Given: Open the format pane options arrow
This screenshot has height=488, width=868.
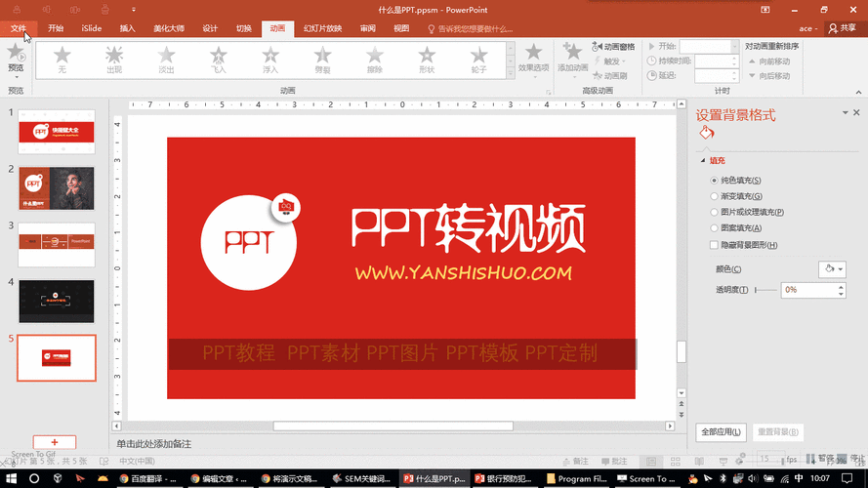Looking at the screenshot, I should click(846, 113).
